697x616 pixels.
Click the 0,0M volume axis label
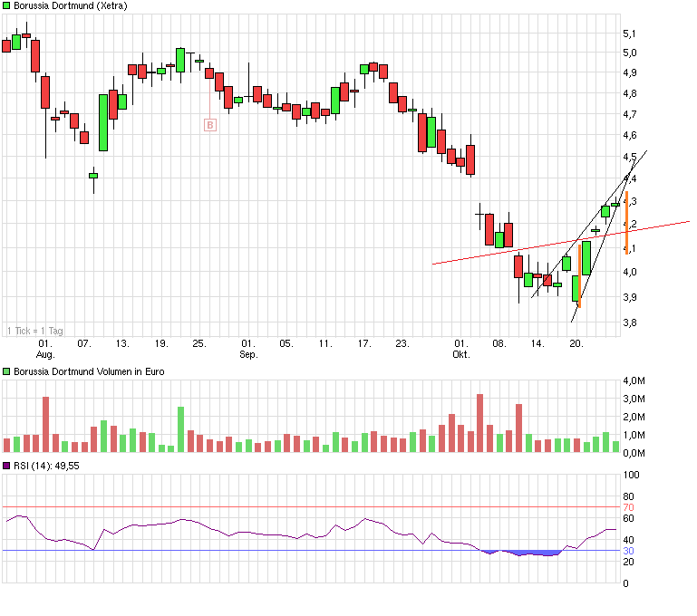point(634,454)
